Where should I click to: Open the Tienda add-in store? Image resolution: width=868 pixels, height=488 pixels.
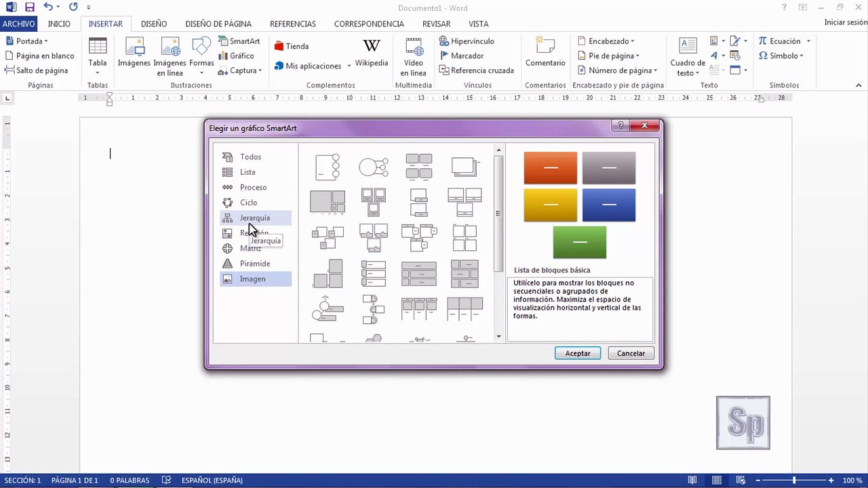[x=292, y=46]
